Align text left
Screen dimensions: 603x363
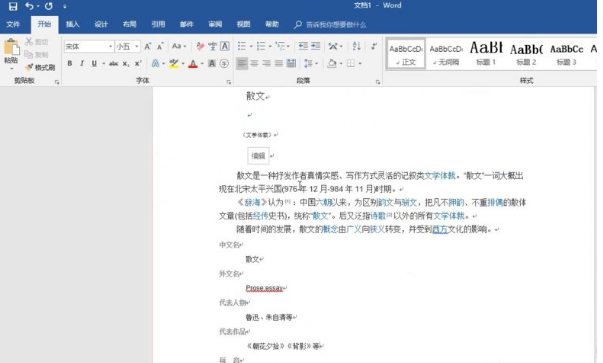pos(242,63)
